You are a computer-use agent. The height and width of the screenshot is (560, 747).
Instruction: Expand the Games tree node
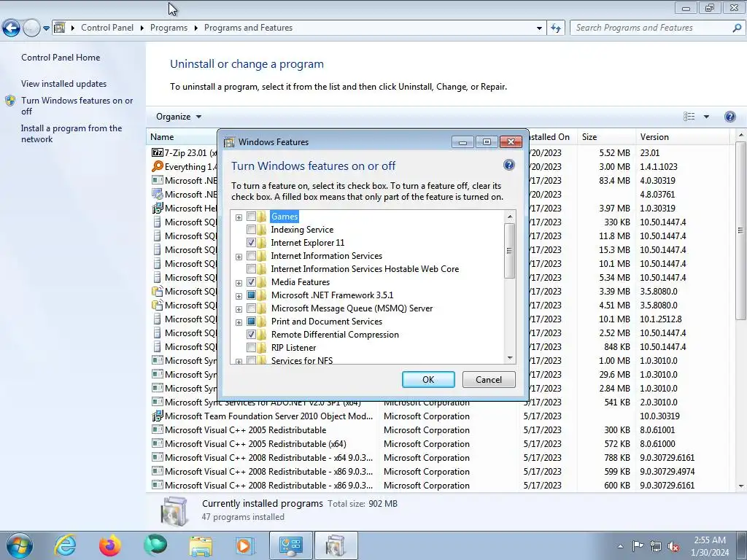pos(239,217)
